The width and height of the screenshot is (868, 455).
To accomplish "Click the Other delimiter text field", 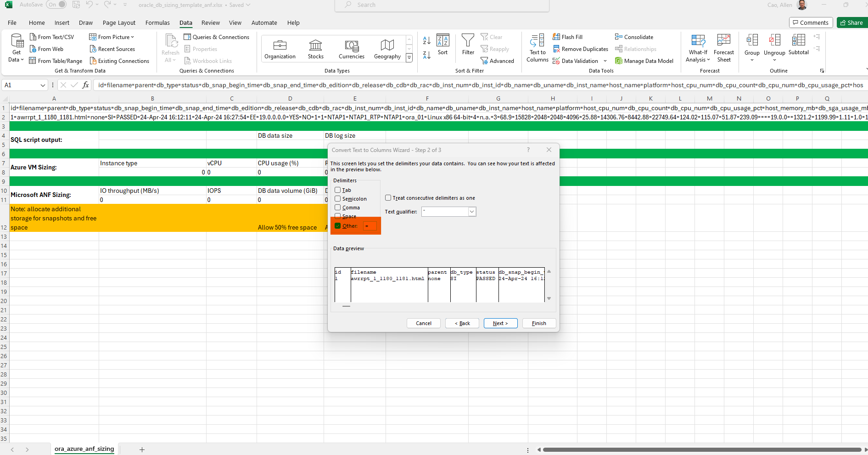I will click(370, 226).
